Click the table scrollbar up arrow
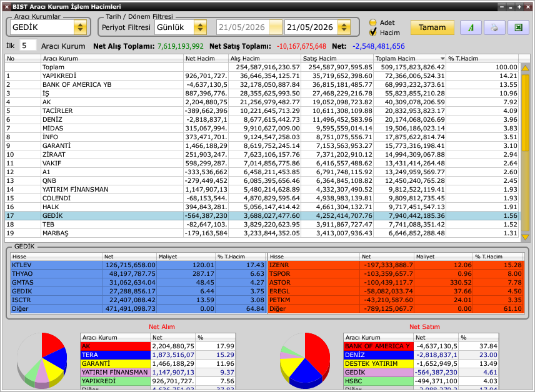Viewport: 535px width, 392px height. pyautogui.click(x=526, y=68)
